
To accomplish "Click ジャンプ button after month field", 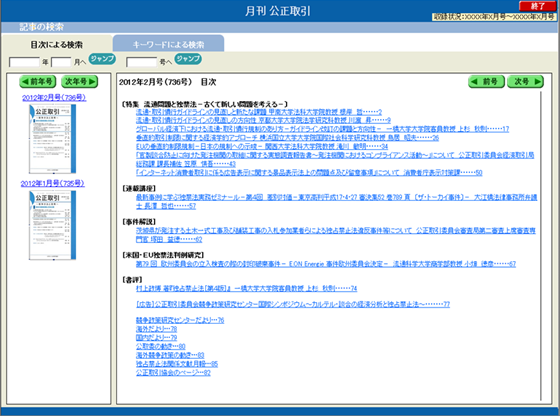I will click(x=102, y=59).
